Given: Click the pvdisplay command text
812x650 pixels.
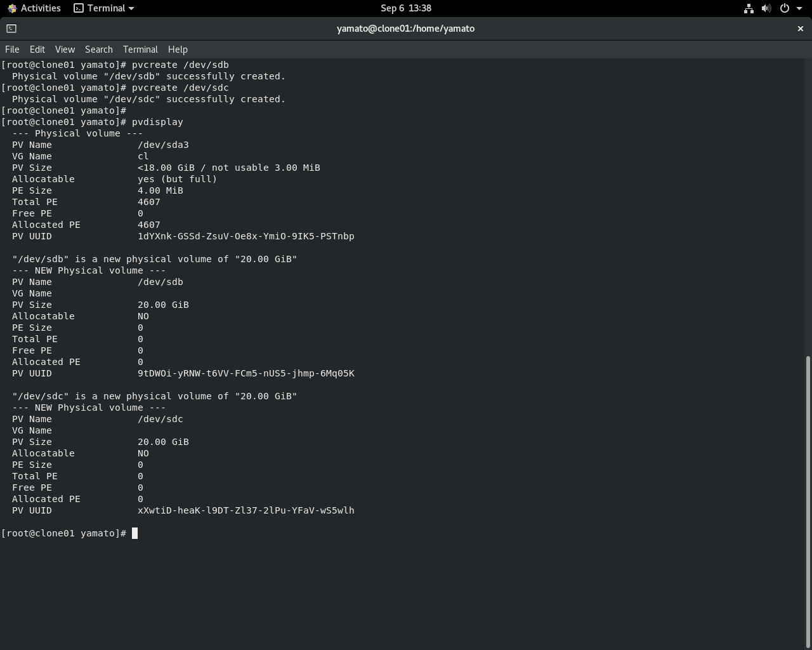Looking at the screenshot, I should point(157,122).
